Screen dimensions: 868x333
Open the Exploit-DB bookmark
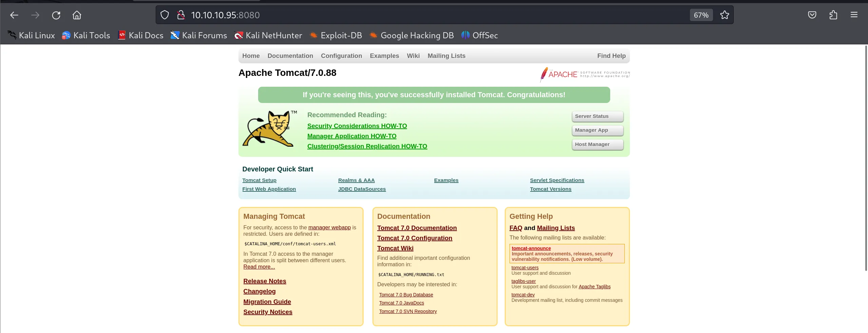coord(336,35)
